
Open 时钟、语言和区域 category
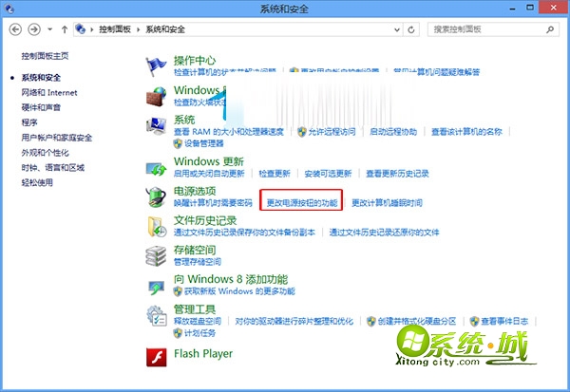coord(53,167)
